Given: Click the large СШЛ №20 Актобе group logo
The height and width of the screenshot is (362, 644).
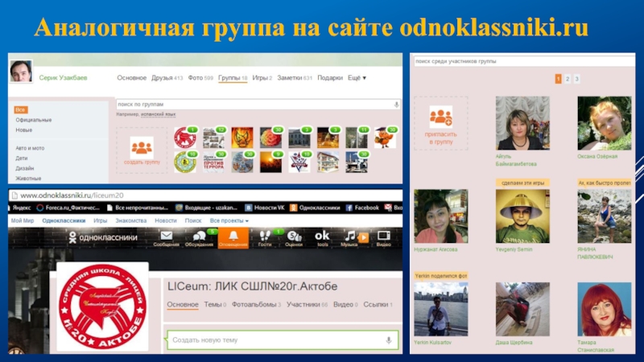Looking at the screenshot, I should pos(102,306).
